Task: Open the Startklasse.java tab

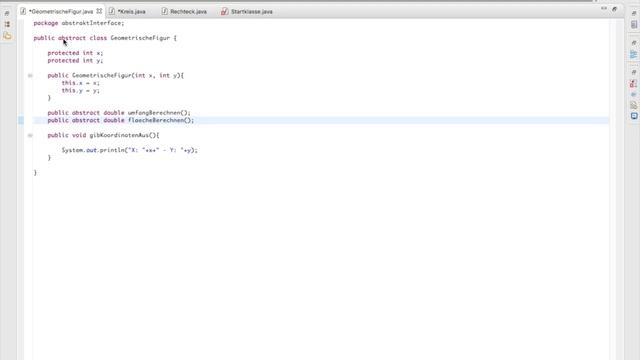Action: tap(251, 11)
